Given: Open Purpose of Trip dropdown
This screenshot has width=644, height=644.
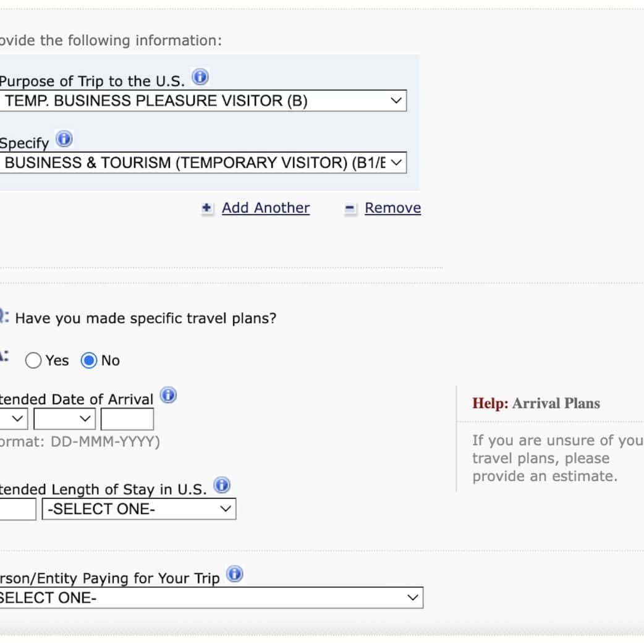Looking at the screenshot, I should (x=203, y=101).
